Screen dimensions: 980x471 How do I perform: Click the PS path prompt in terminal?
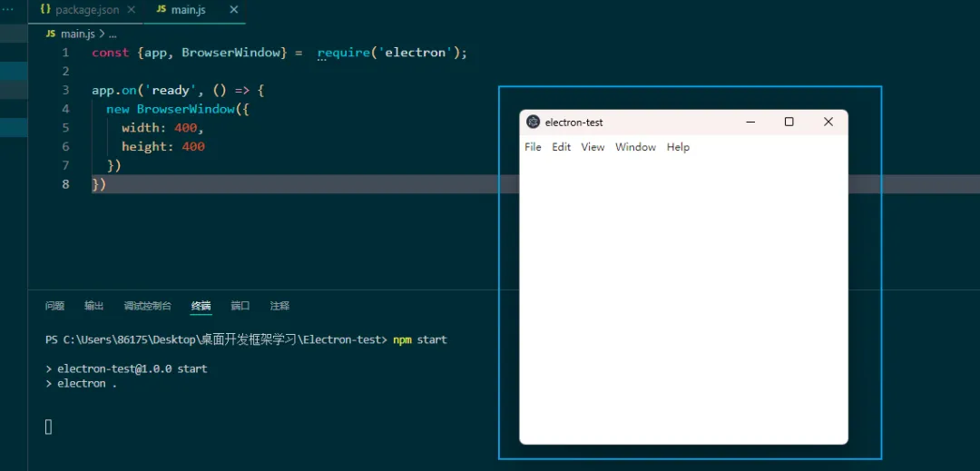(216, 340)
